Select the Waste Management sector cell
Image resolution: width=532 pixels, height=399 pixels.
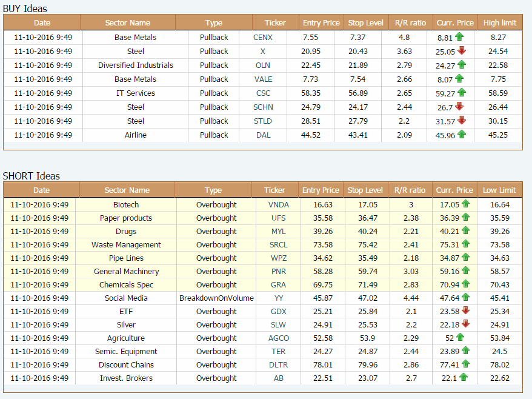(x=126, y=245)
